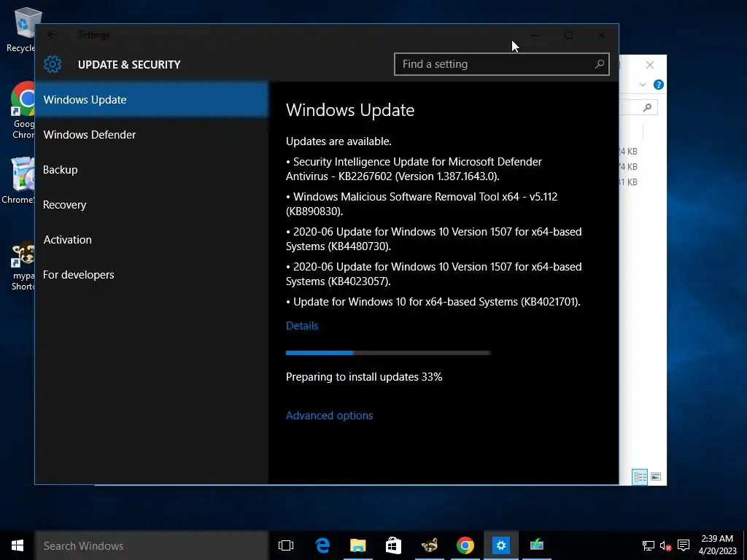This screenshot has height=560, width=747.
Task: Launch Microsoft Edge from taskbar
Action: click(x=322, y=545)
